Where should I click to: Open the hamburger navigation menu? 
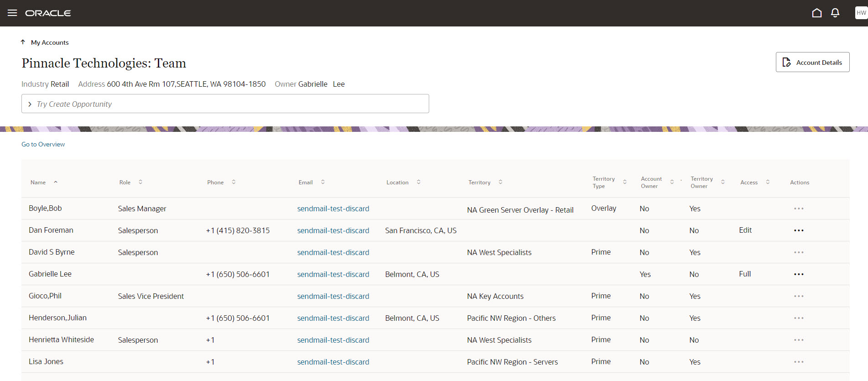(12, 13)
